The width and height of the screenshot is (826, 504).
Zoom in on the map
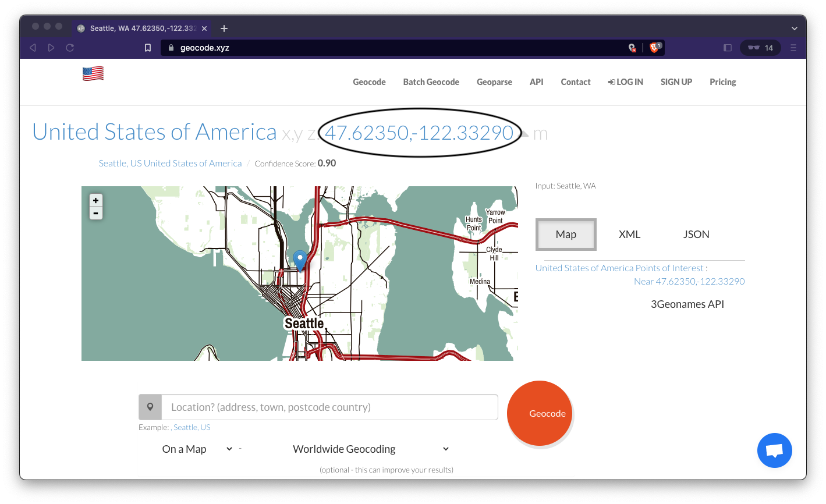(x=96, y=200)
